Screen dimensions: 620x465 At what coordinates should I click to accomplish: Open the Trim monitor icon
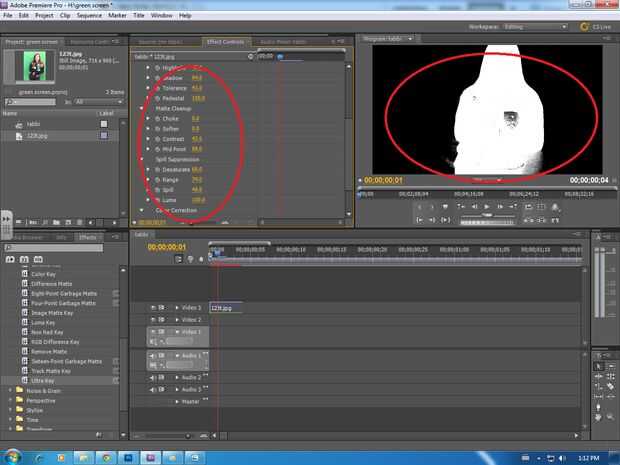pos(555,220)
